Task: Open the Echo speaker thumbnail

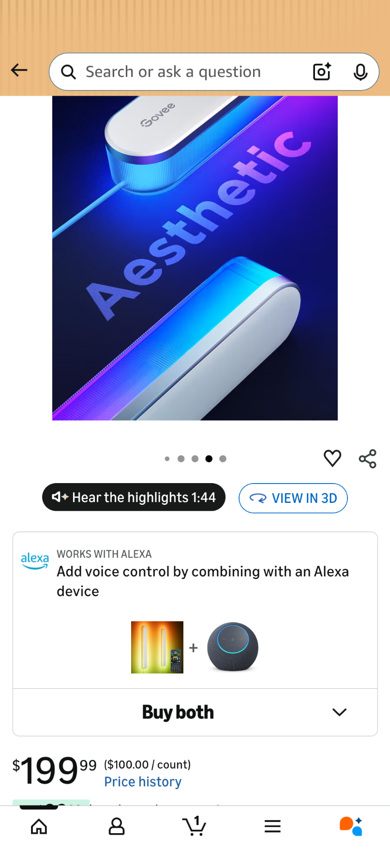Action: (233, 647)
